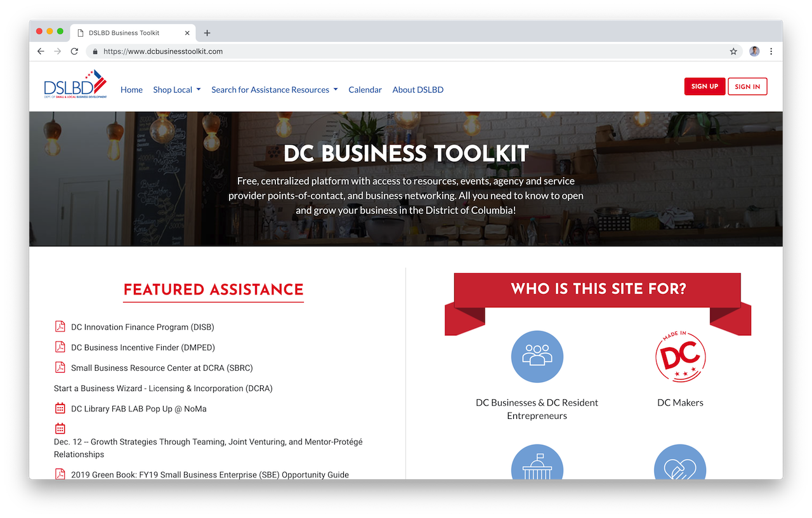Select the blue entrepreneurs people icon
The image size is (812, 518).
[537, 356]
